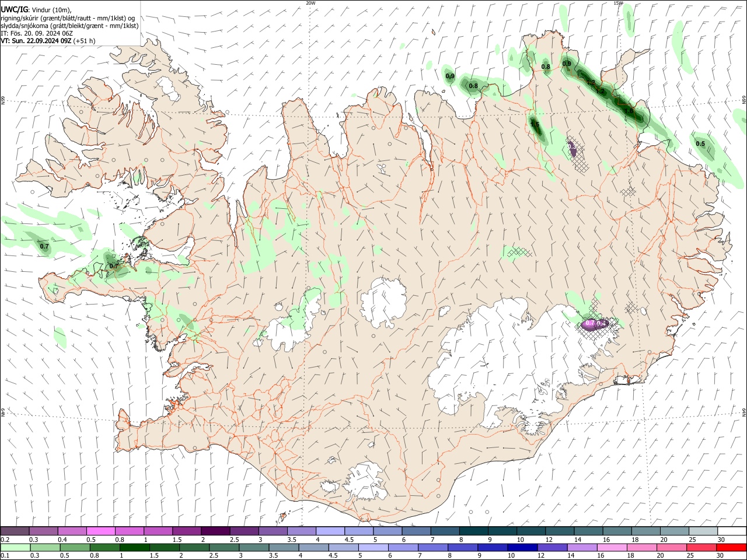Image resolution: width=747 pixels, height=560 pixels.
Task: Select the palest green 0.1–0.3 swatch, lower scale
Action: [x=15, y=548]
